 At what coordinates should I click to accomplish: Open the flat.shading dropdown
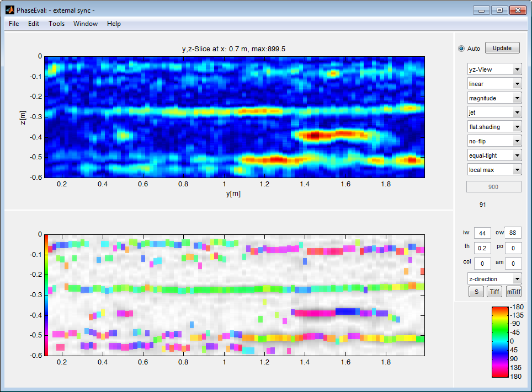coord(494,127)
